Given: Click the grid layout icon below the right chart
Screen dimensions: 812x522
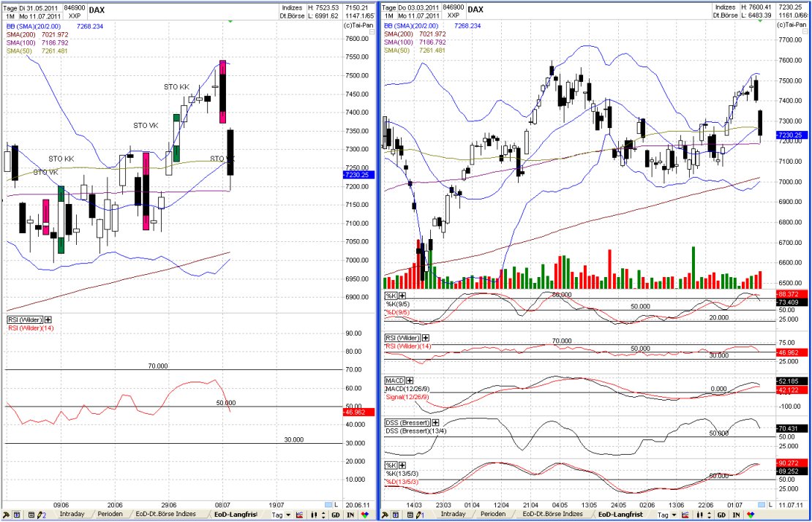Looking at the screenshot, I should [395, 514].
